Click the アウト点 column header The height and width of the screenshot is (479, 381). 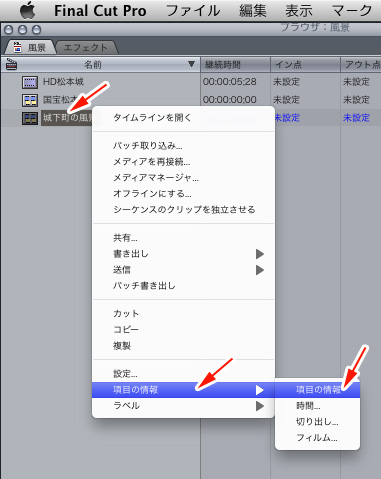(361, 65)
